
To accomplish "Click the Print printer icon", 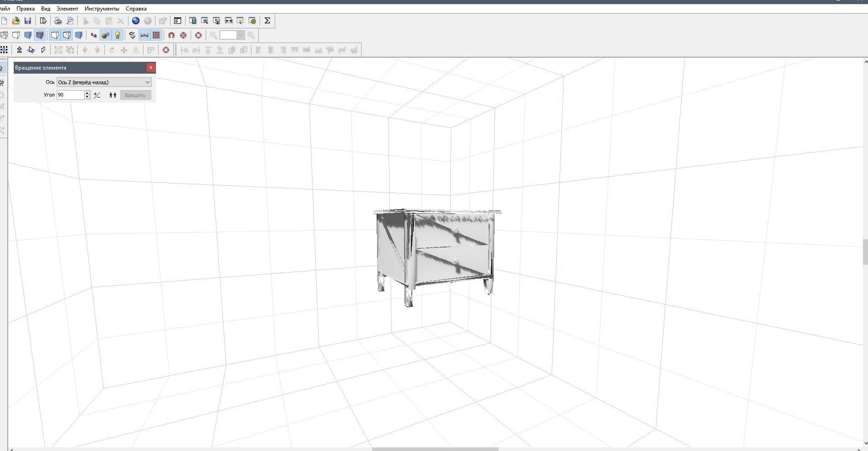I will [x=58, y=21].
